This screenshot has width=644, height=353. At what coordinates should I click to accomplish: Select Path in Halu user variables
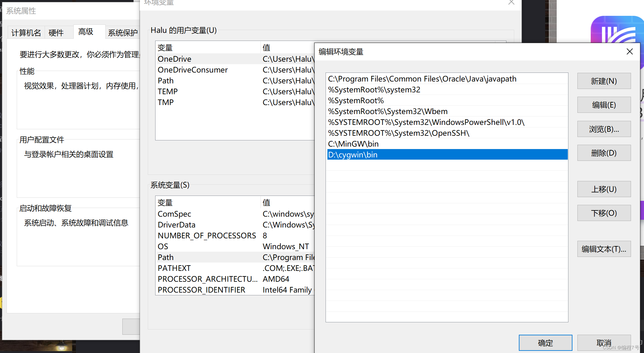[235, 81]
